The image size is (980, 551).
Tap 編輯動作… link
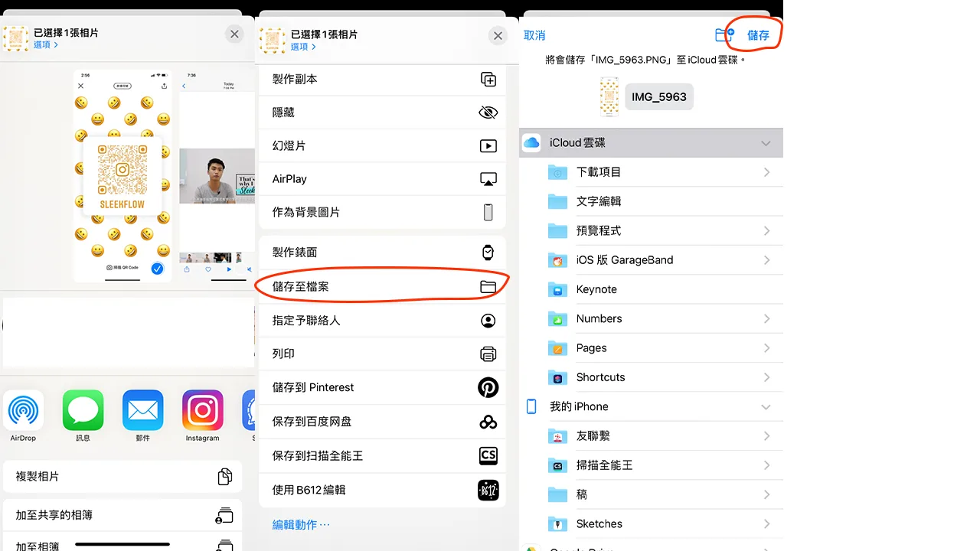pyautogui.click(x=301, y=524)
